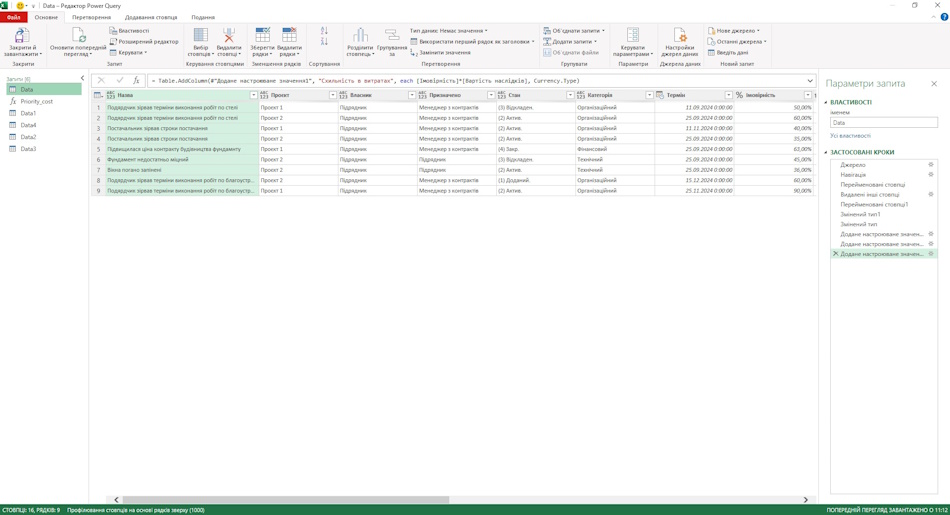This screenshot has width=950, height=515.
Task: Open the Категорія column filter dropdown
Action: coord(649,95)
